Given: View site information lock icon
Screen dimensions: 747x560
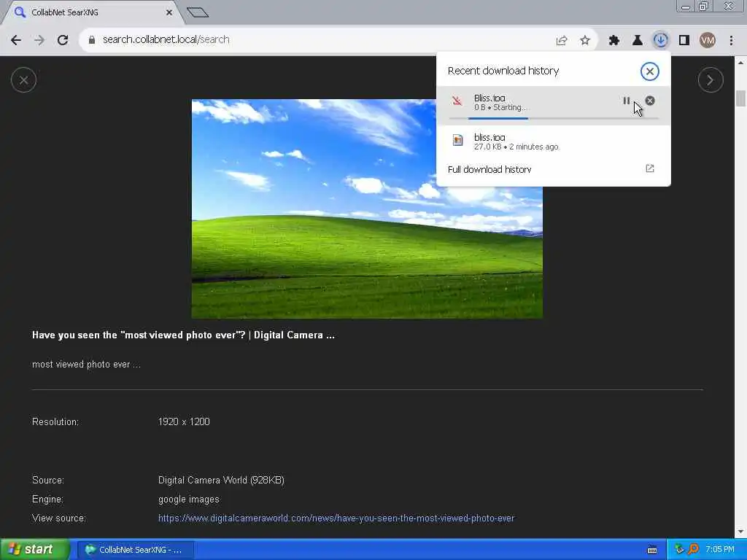Looking at the screenshot, I should 92,40.
